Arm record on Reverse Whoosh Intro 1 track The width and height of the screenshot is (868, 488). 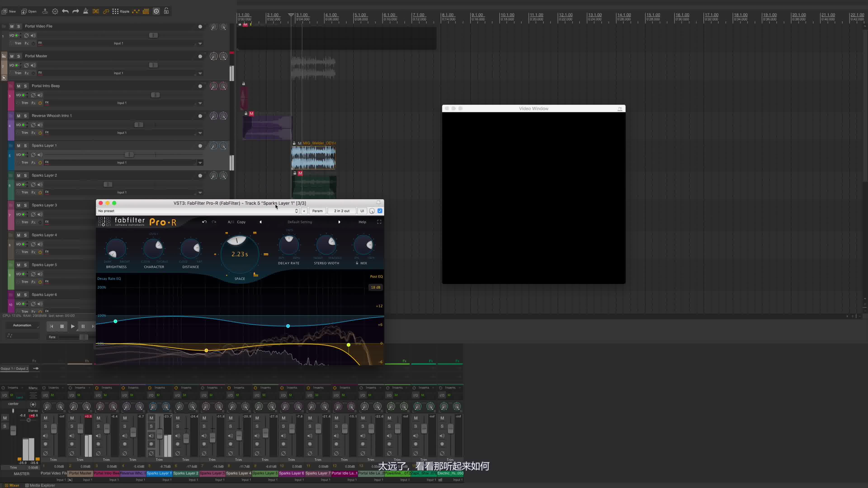pyautogui.click(x=200, y=116)
